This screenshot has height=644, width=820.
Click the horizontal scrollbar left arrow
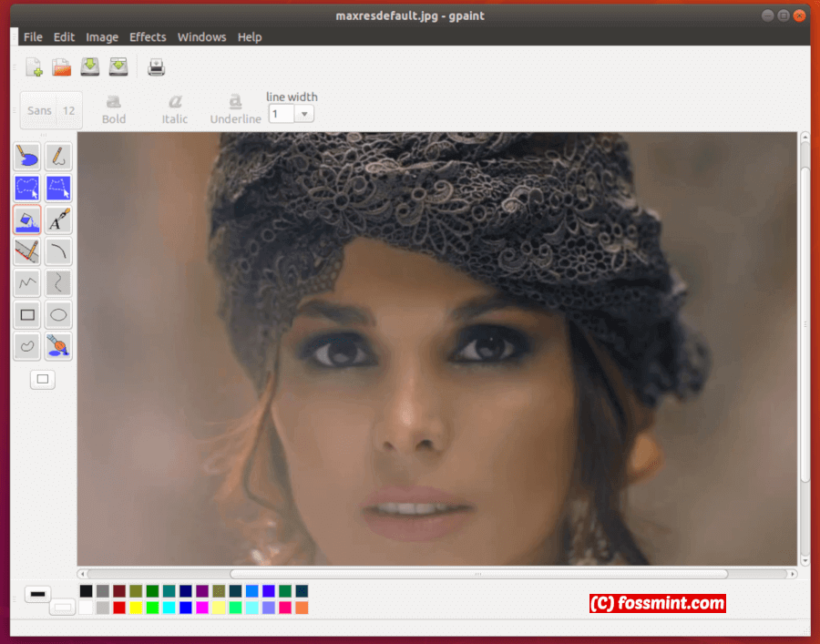(x=82, y=574)
